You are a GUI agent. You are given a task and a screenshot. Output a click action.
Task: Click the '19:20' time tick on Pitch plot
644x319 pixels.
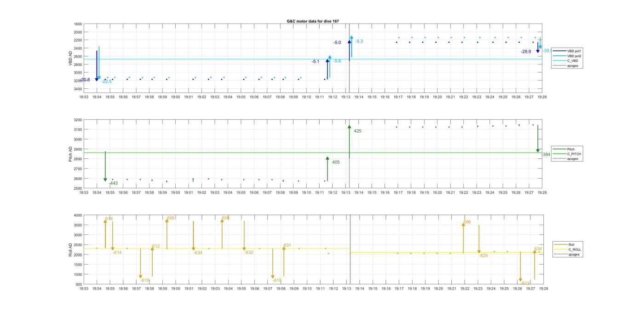coord(437,193)
